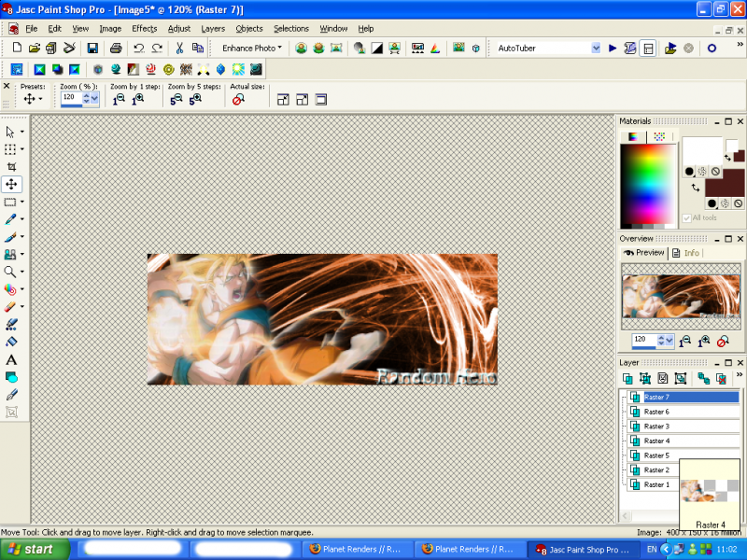Redo the last undone action
Viewport: 747px width, 560px height.
157,48
